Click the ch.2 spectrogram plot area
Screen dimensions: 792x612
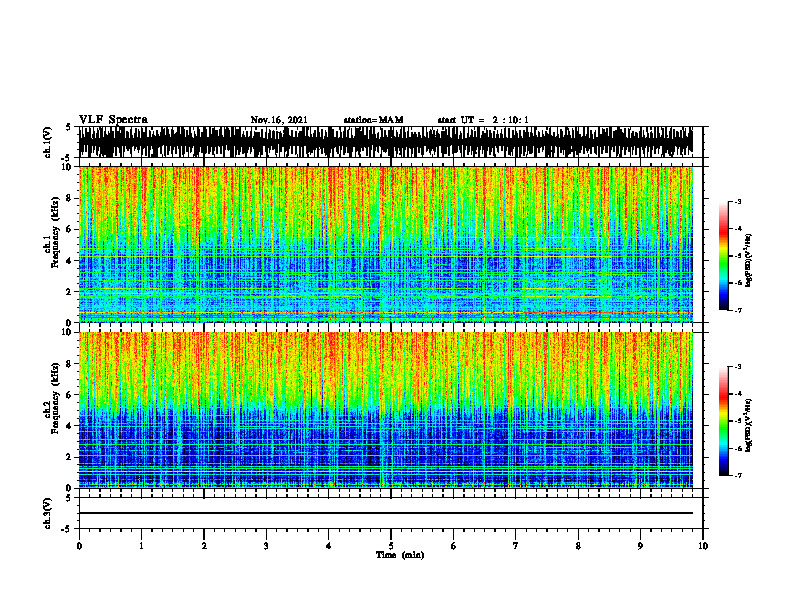coord(386,410)
